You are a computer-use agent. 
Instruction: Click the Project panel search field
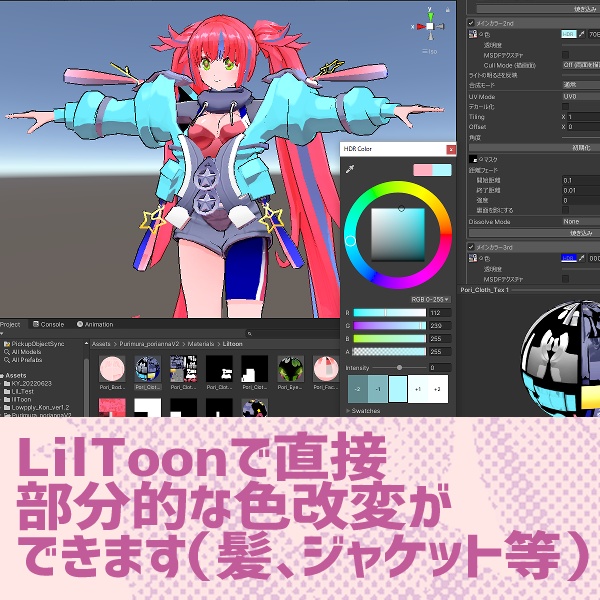point(293,334)
